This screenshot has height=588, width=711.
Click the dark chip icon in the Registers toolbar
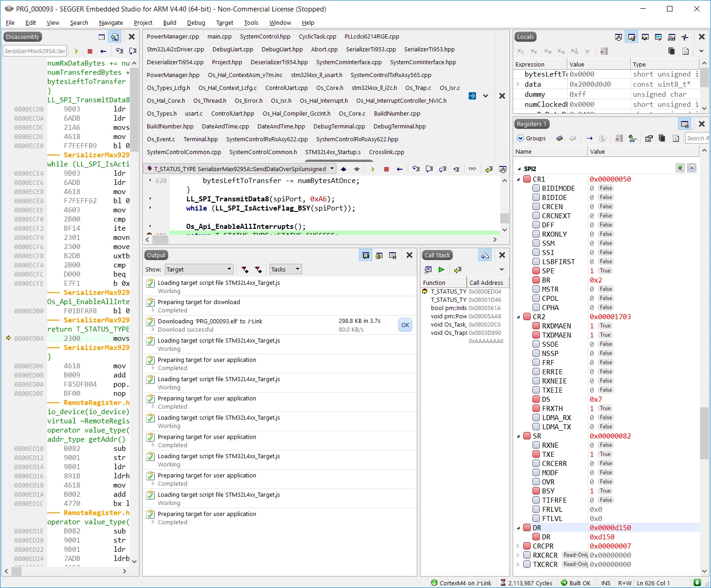click(x=560, y=138)
